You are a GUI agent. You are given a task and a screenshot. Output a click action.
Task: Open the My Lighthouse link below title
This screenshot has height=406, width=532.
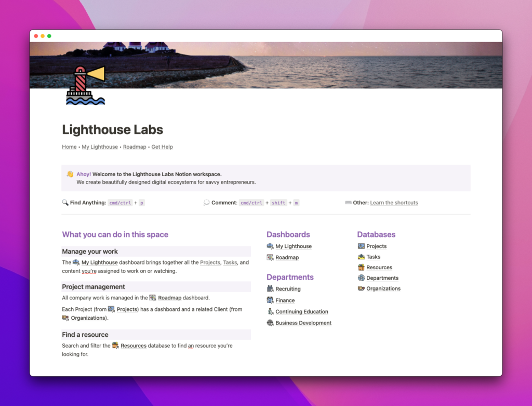100,147
